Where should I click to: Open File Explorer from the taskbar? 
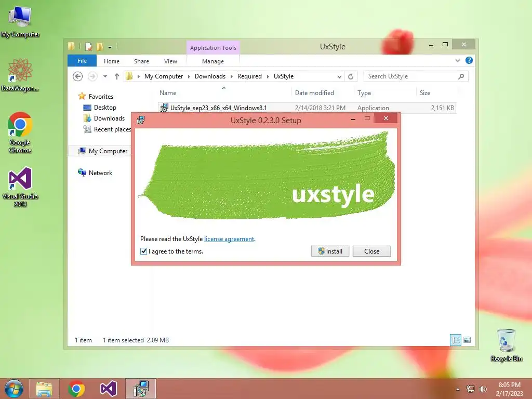pyautogui.click(x=44, y=389)
